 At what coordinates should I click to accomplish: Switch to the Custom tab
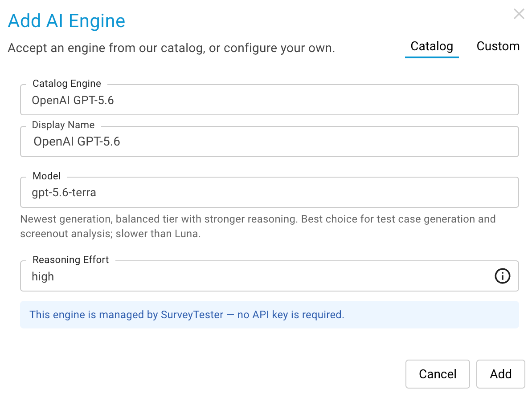point(498,46)
